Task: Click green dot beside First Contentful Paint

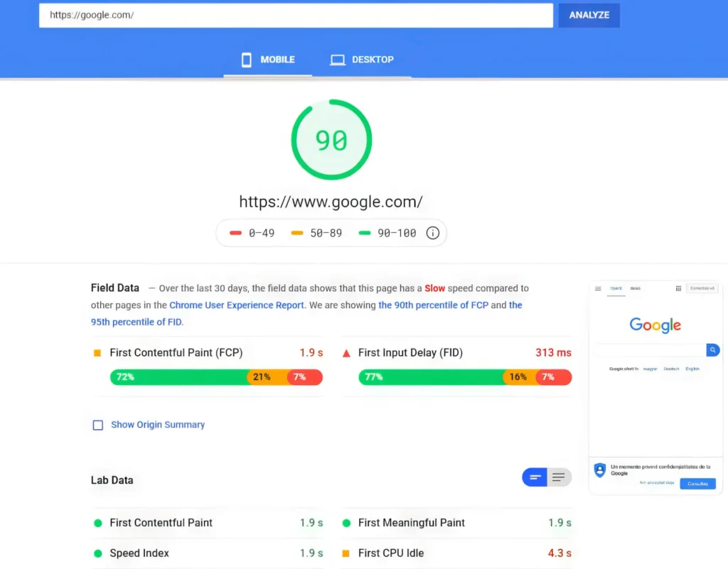Action: 98,523
